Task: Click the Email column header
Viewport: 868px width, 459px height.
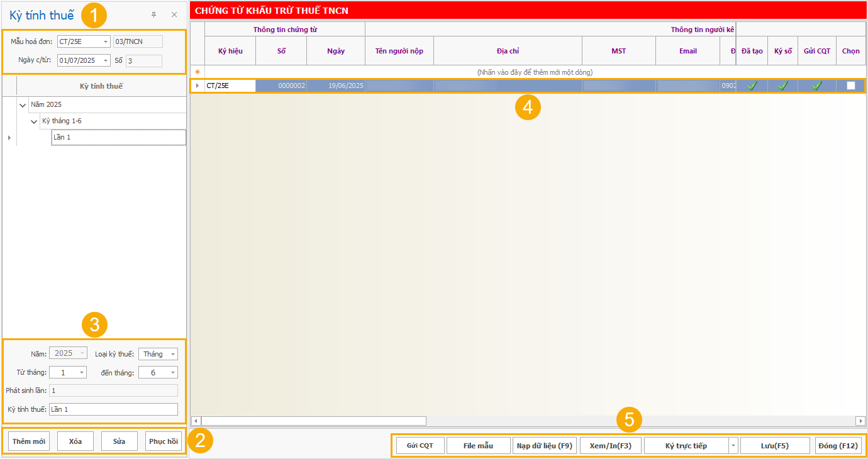Action: pyautogui.click(x=688, y=51)
